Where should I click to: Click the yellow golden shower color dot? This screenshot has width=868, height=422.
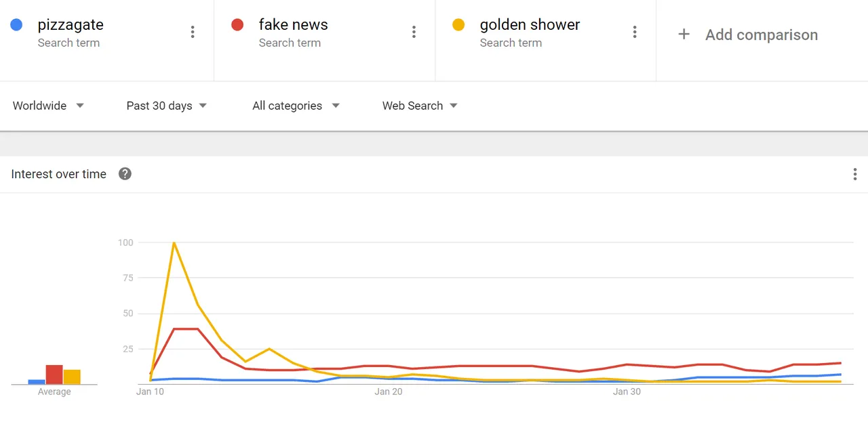pos(458,25)
